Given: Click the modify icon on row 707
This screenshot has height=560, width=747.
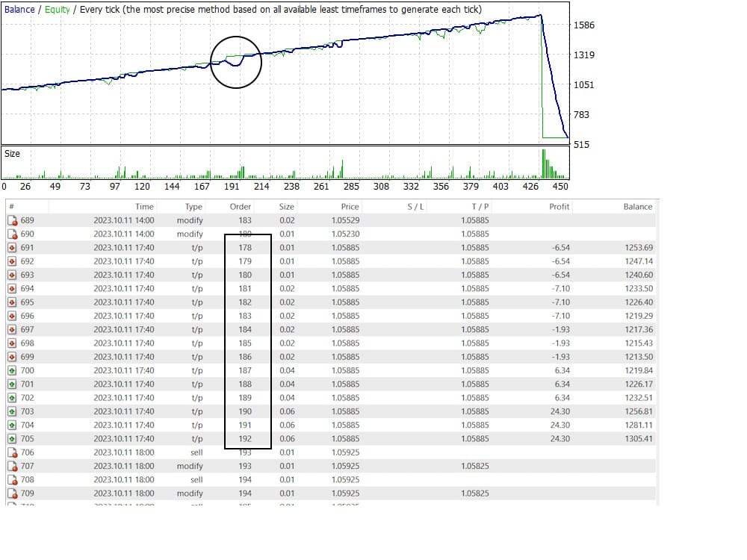Looking at the screenshot, I should tap(12, 466).
